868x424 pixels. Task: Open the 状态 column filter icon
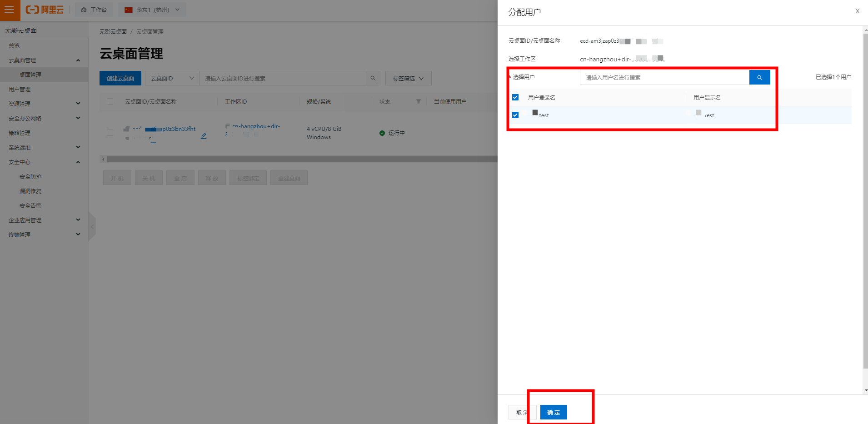click(x=418, y=101)
